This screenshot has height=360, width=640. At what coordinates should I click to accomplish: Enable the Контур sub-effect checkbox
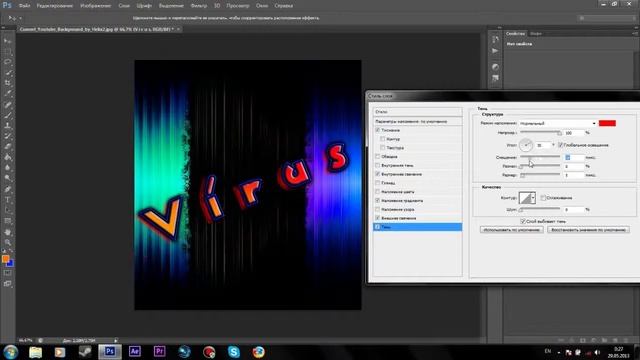pyautogui.click(x=382, y=139)
